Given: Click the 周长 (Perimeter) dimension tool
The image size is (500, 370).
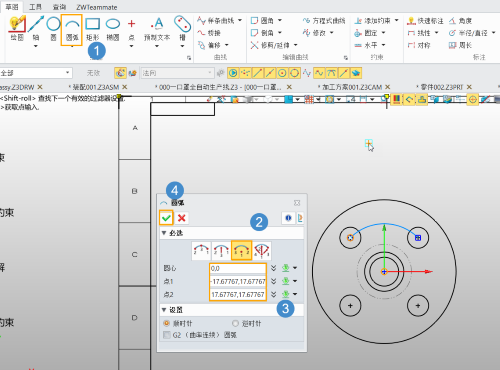Looking at the screenshot, I should (x=460, y=45).
